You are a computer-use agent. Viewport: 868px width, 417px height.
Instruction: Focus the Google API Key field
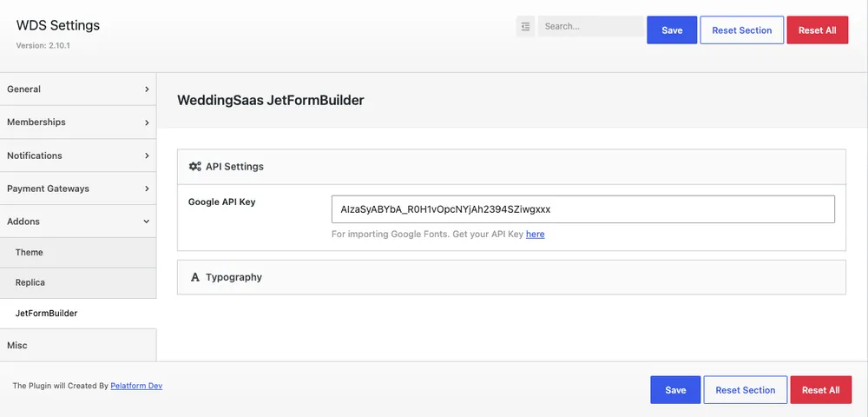click(583, 209)
